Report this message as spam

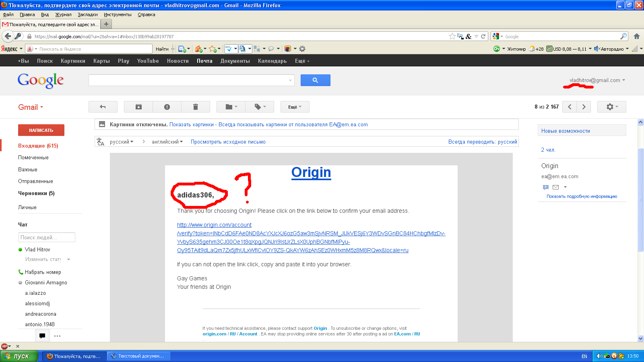pos(167,107)
